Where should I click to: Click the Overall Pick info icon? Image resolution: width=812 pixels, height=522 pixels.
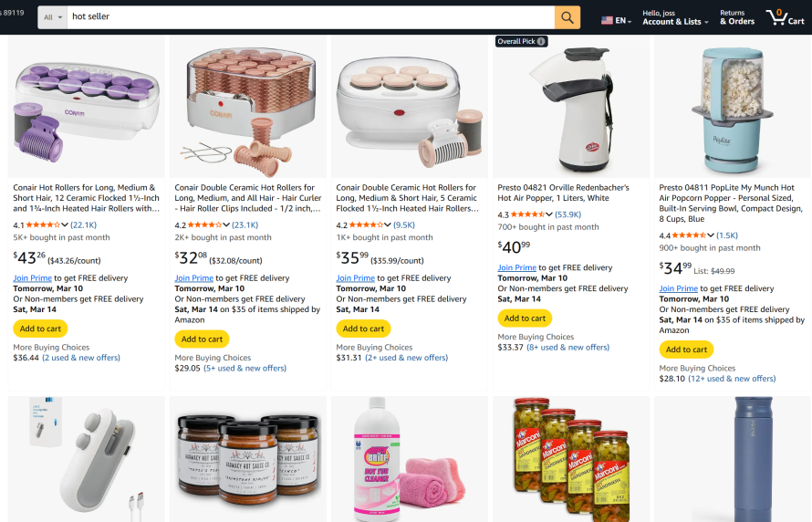(541, 41)
